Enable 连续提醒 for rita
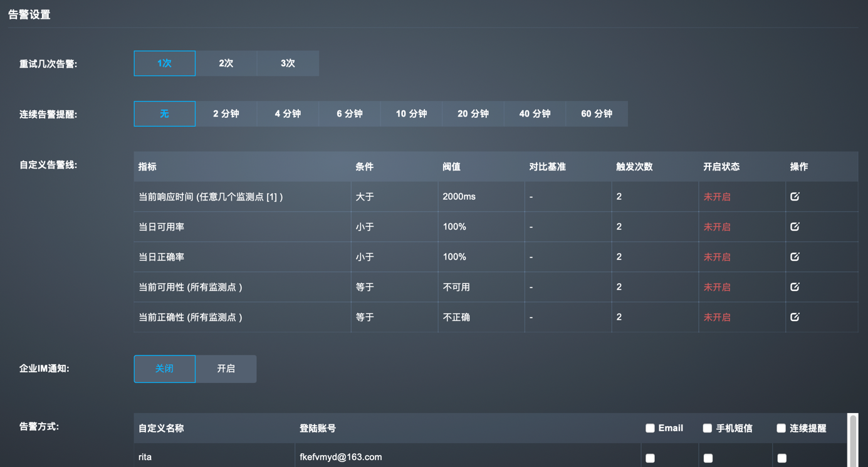 [782, 458]
